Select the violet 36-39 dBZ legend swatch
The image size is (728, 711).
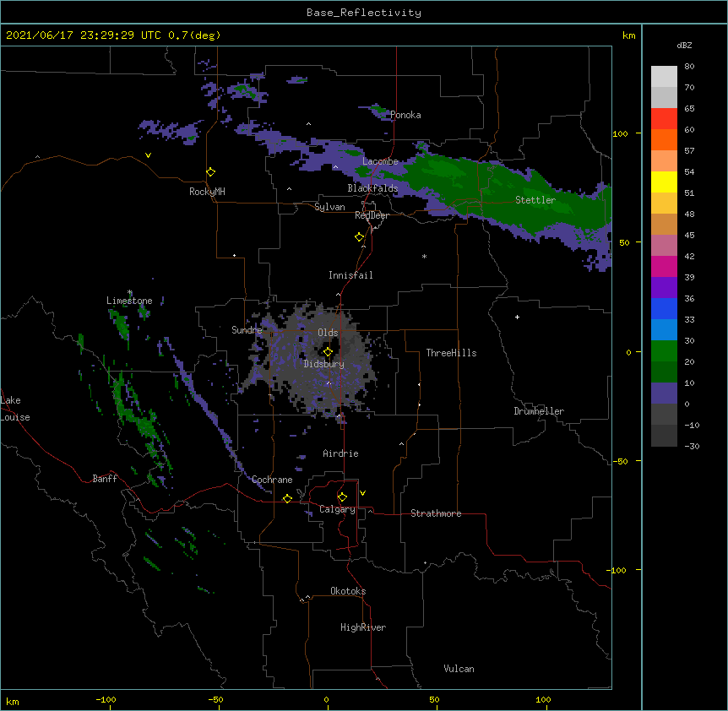coord(664,288)
